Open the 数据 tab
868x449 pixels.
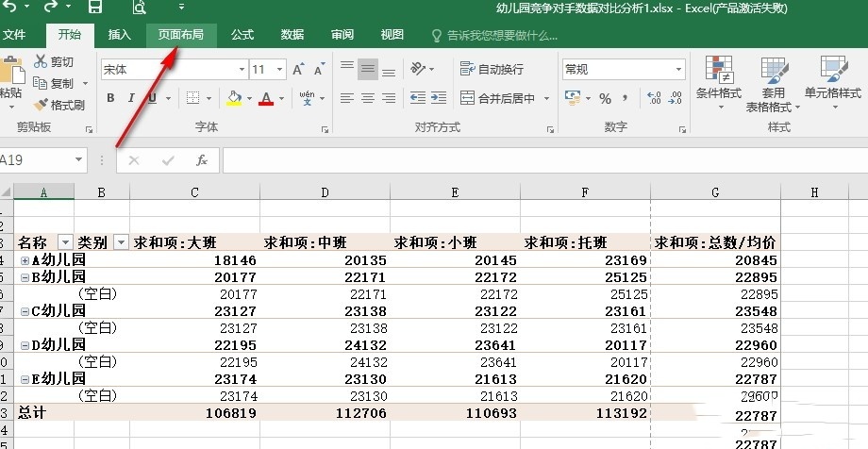292,35
